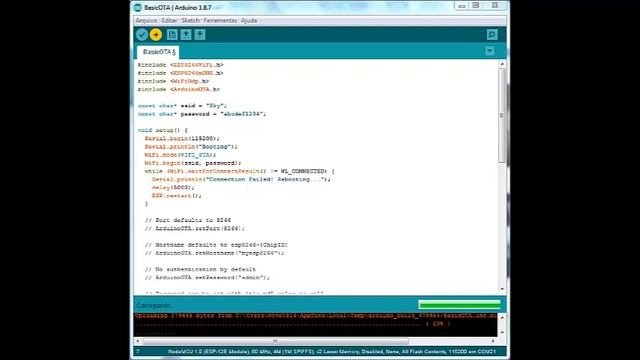The image size is (640, 360).
Task: Click the editor vertical scrollbar thumb
Action: (x=502, y=116)
